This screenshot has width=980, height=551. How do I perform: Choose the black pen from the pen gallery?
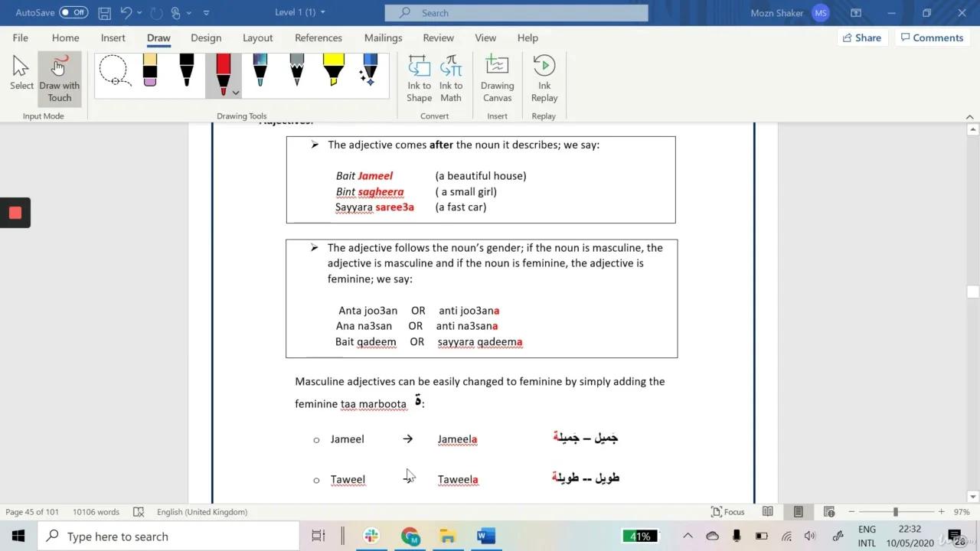[x=186, y=71]
